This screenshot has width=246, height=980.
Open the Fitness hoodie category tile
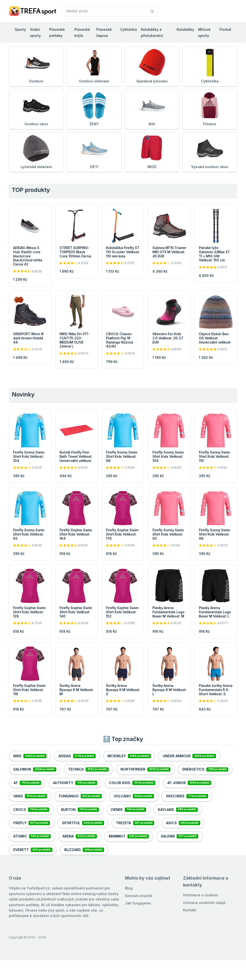pos(210,109)
